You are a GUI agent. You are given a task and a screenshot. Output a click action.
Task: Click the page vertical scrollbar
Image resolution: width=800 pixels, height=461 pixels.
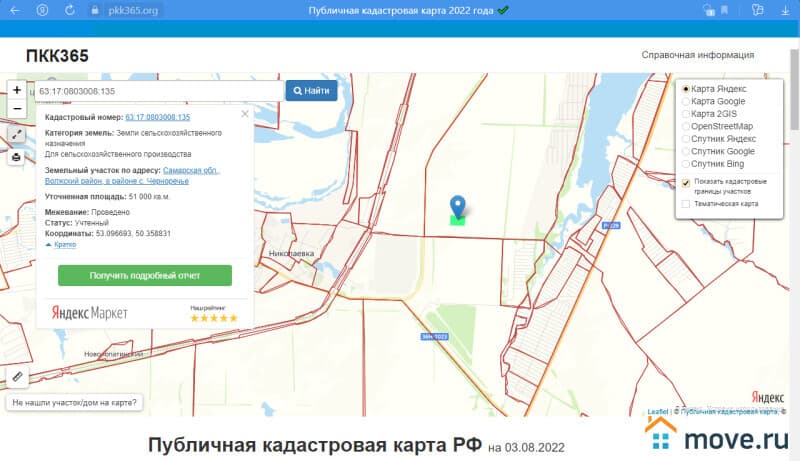coord(794,90)
